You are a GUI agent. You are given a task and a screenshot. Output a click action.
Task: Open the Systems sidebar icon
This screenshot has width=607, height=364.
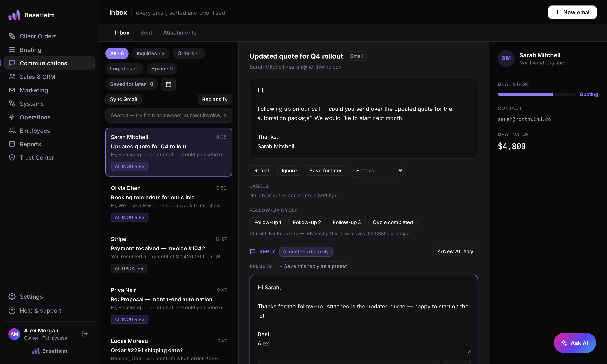point(12,103)
